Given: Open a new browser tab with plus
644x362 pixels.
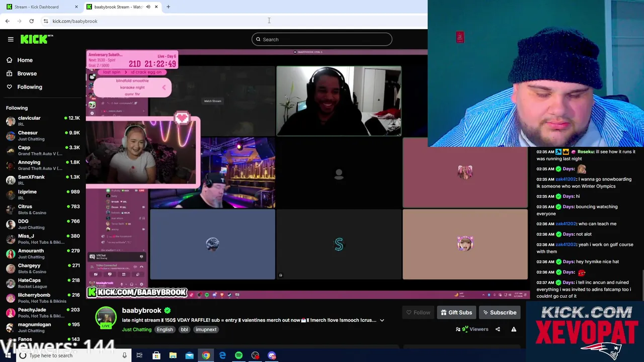Looking at the screenshot, I should 168,7.
